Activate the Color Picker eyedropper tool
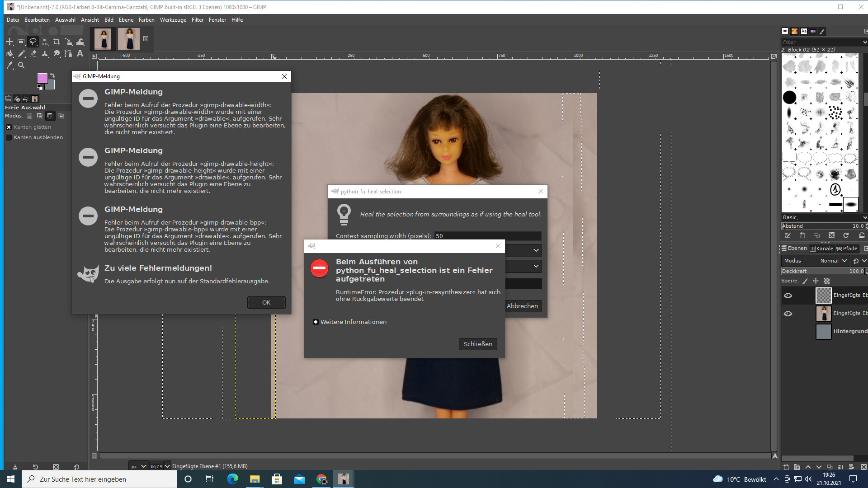This screenshot has height=488, width=868. (x=9, y=66)
